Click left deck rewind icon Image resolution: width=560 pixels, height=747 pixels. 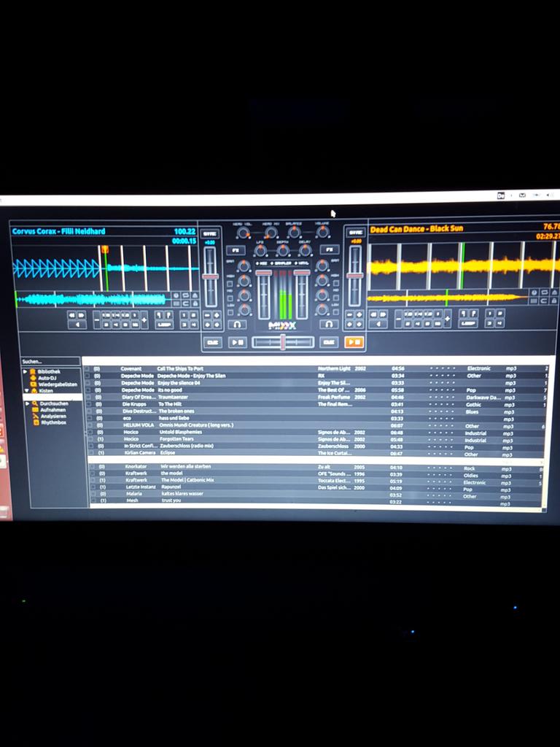[x=72, y=315]
